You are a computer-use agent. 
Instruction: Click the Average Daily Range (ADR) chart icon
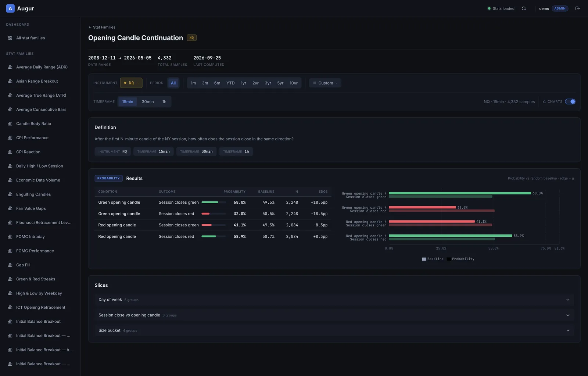pos(10,67)
